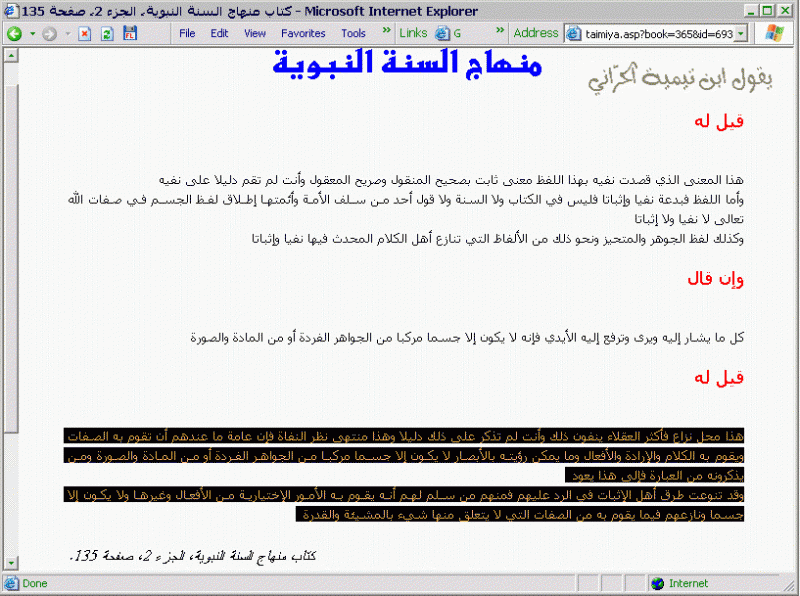The height and width of the screenshot is (596, 800).
Task: Click the vertical scrollbar down arrow
Action: click(x=11, y=563)
